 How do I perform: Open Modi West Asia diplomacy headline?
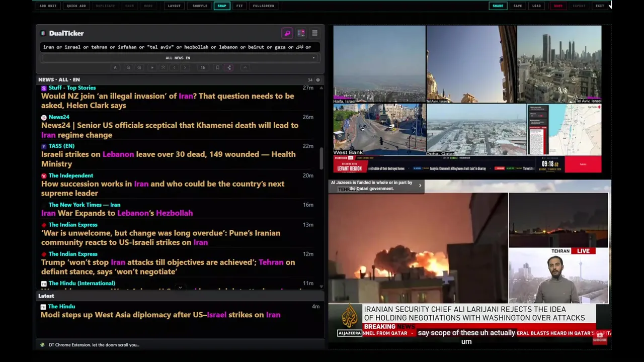pos(160,315)
